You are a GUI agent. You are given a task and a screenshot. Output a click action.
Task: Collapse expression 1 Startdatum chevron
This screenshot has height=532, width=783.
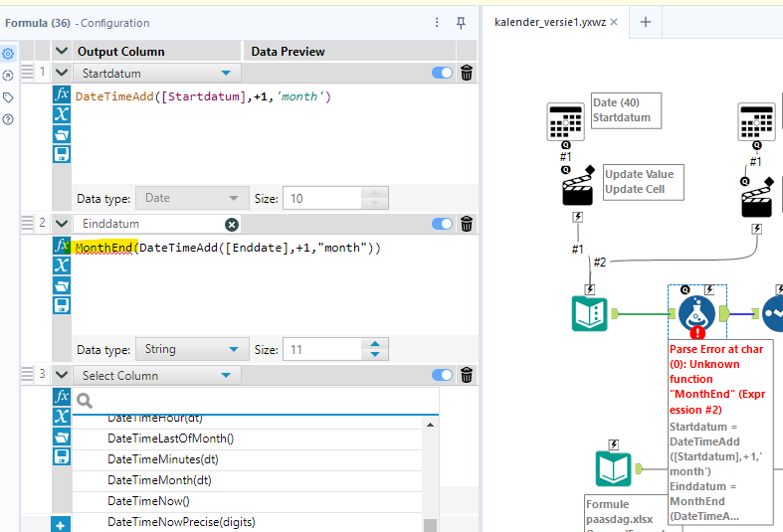62,73
